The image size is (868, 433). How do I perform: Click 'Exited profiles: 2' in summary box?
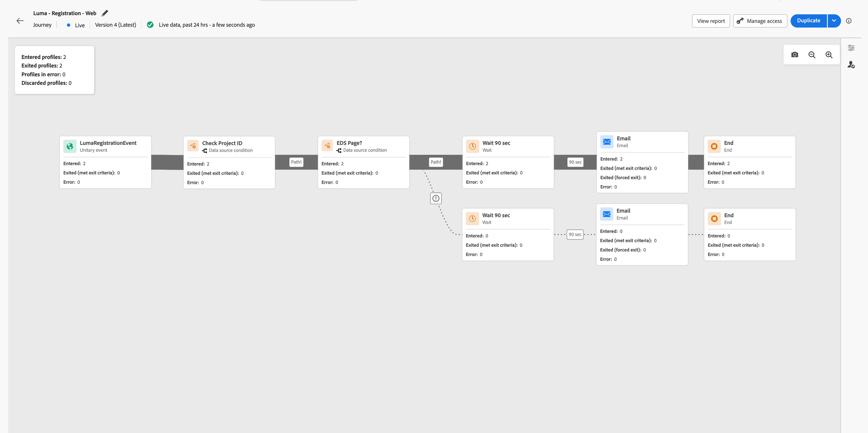point(42,66)
